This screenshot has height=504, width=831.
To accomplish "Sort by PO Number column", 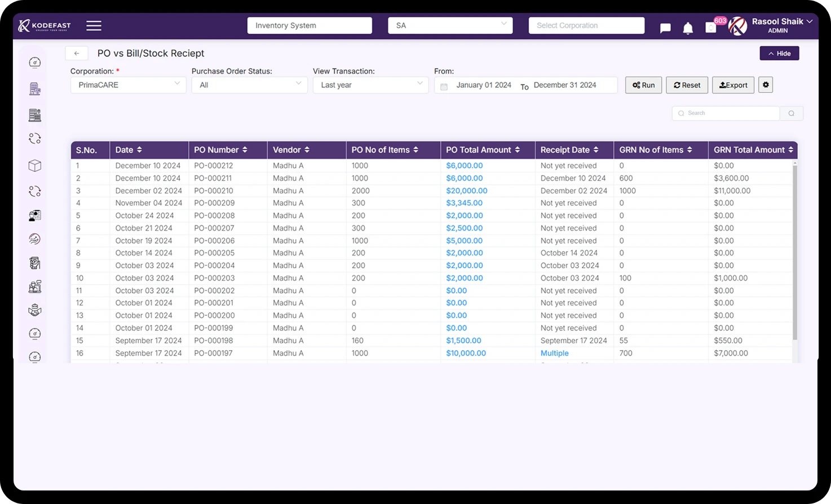I will 245,150.
